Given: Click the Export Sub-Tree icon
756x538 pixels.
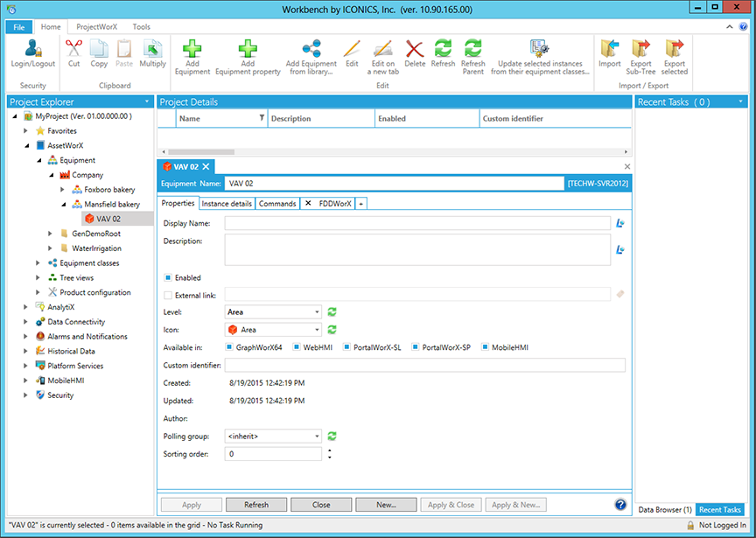Looking at the screenshot, I should click(x=640, y=51).
